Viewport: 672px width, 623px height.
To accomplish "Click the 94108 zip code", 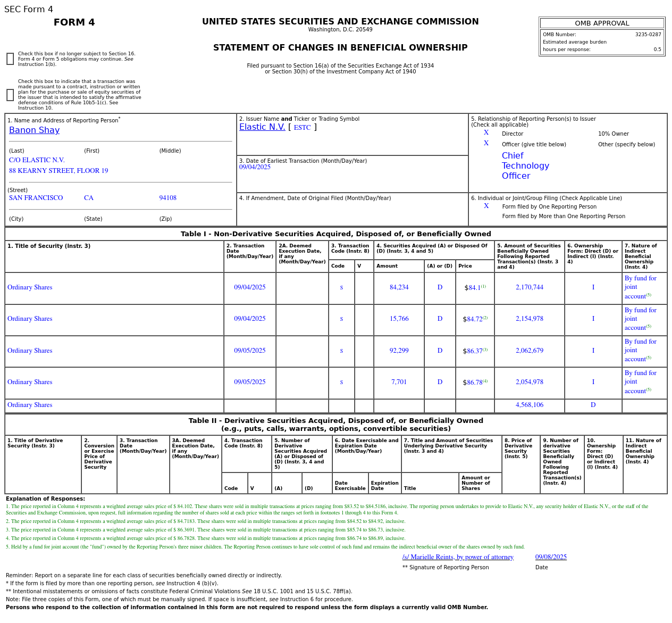I will tap(167, 198).
